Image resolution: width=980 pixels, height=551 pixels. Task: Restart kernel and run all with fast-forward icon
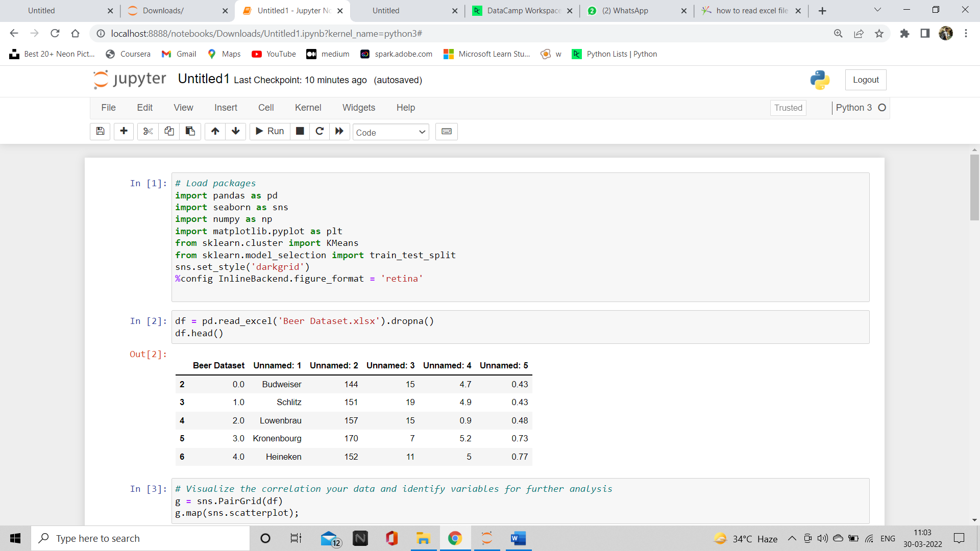pos(339,131)
